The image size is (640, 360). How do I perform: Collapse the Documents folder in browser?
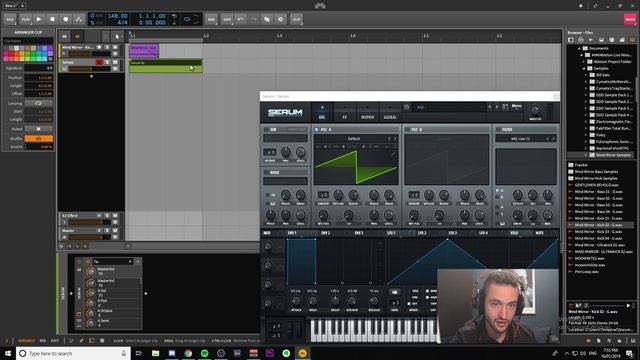coord(579,48)
